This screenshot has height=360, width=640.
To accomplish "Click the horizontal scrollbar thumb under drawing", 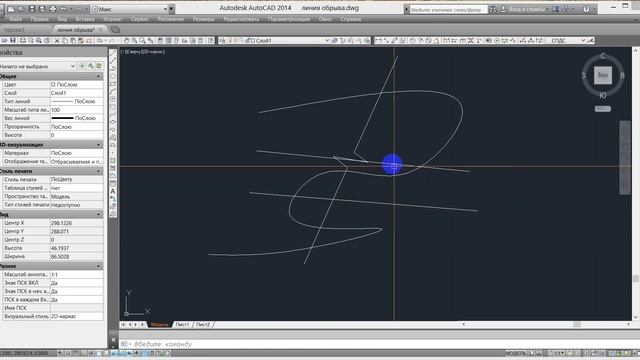I will coord(577,324).
